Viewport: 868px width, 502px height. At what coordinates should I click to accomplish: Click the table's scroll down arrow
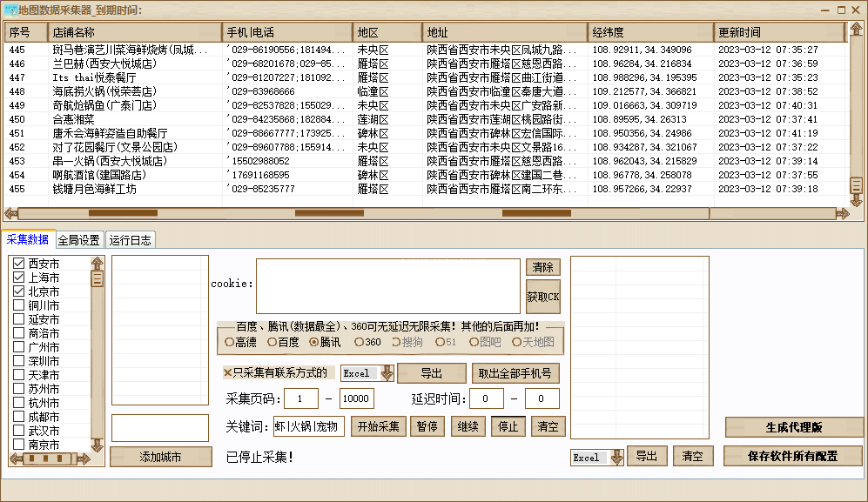coord(856,199)
